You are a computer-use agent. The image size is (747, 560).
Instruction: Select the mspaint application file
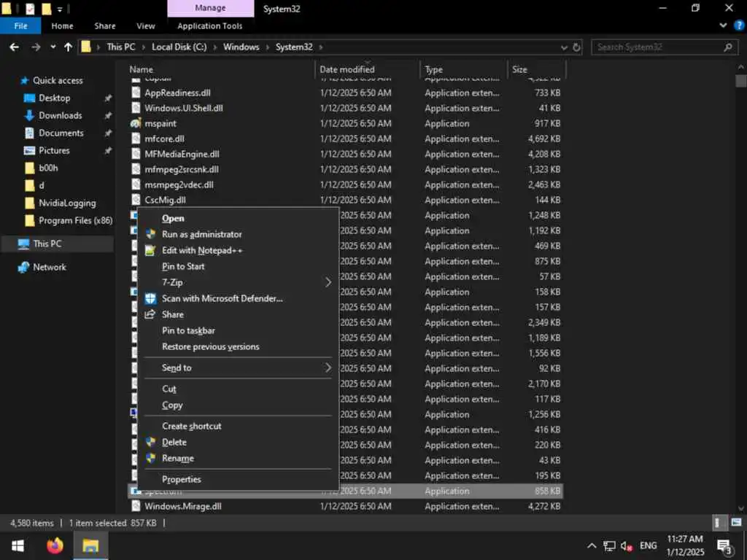click(160, 124)
